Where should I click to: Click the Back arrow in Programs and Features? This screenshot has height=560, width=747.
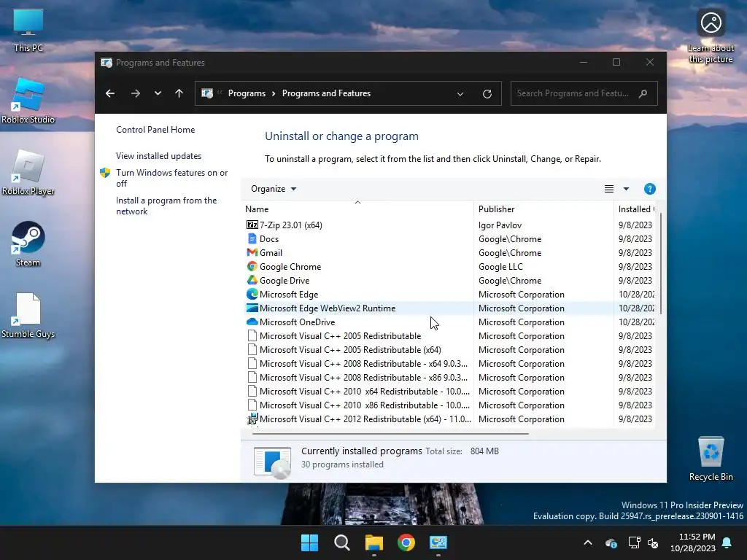point(110,93)
